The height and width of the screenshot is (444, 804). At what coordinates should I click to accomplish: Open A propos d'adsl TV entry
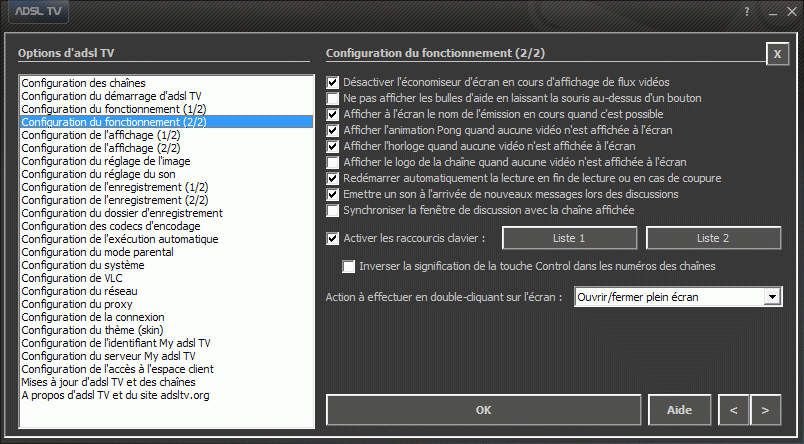point(167,395)
